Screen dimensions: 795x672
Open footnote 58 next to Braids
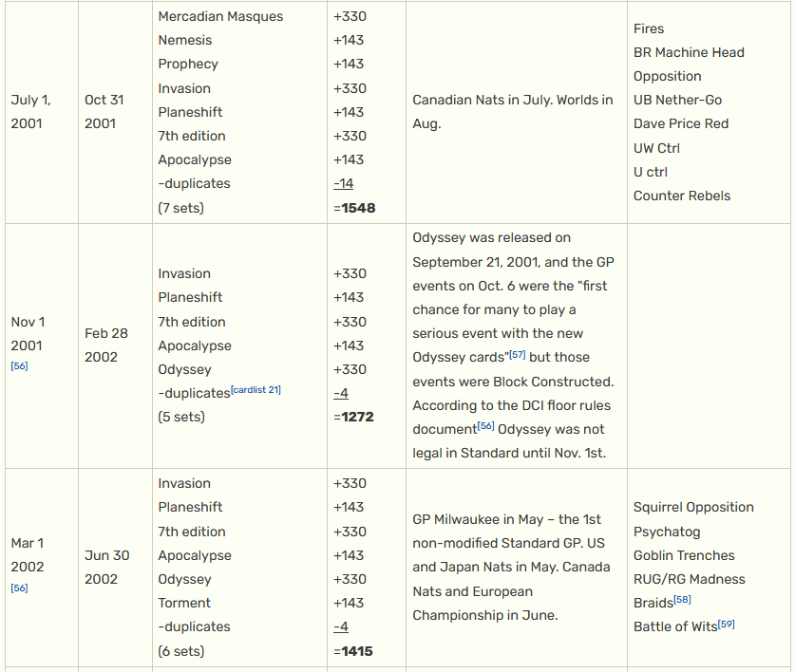[x=681, y=600]
